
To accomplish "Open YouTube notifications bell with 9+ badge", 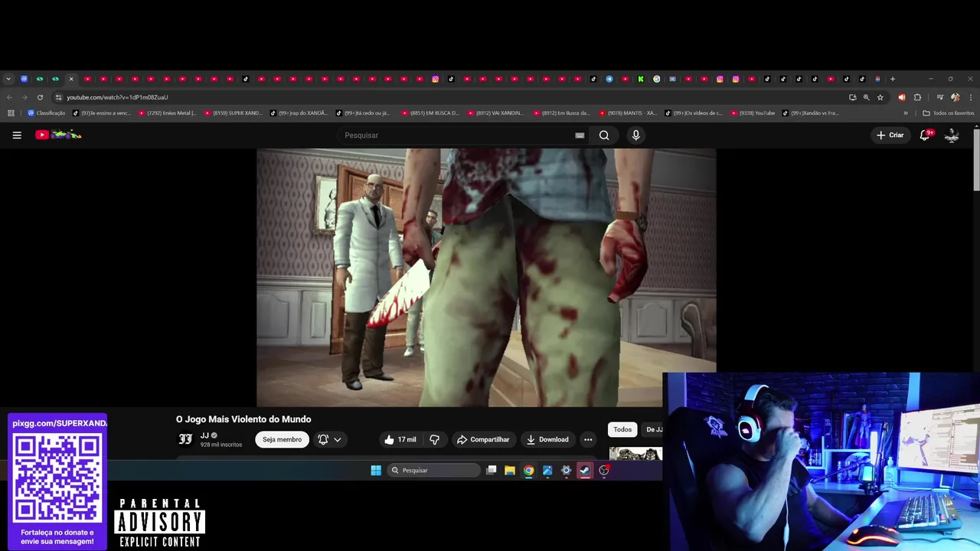I will pyautogui.click(x=925, y=135).
